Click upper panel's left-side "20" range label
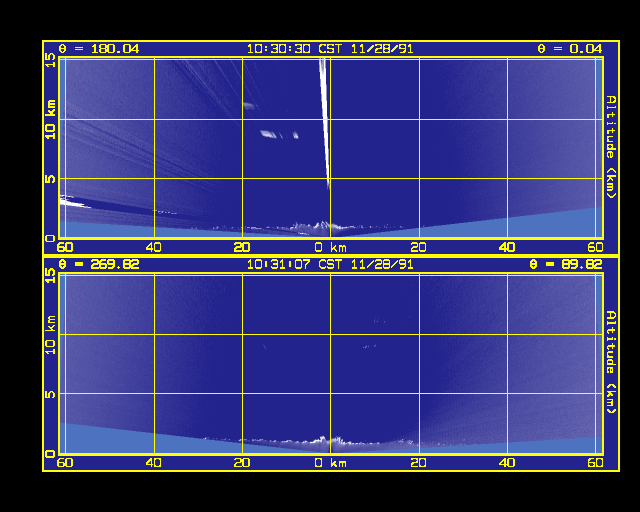This screenshot has width=640, height=512. (242, 247)
